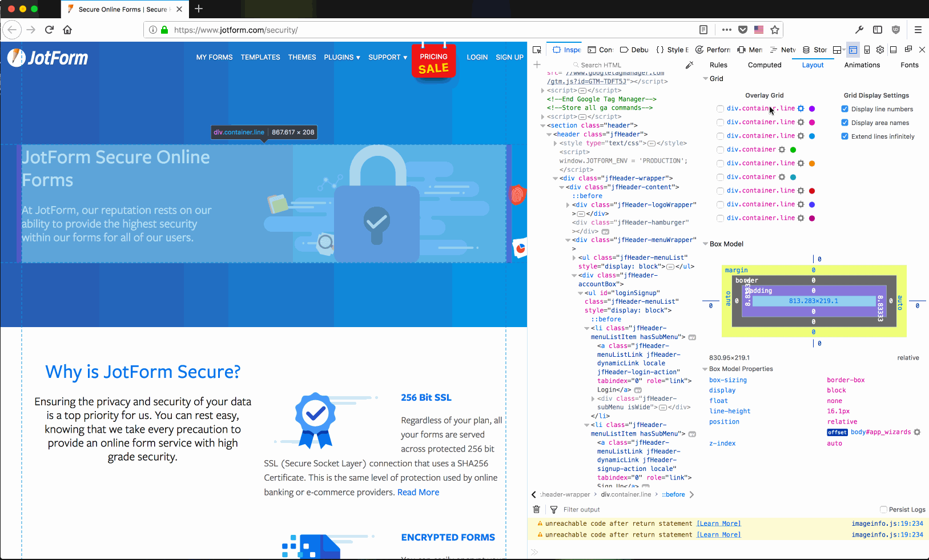
Task: Click the add new node plus icon
Action: (537, 65)
